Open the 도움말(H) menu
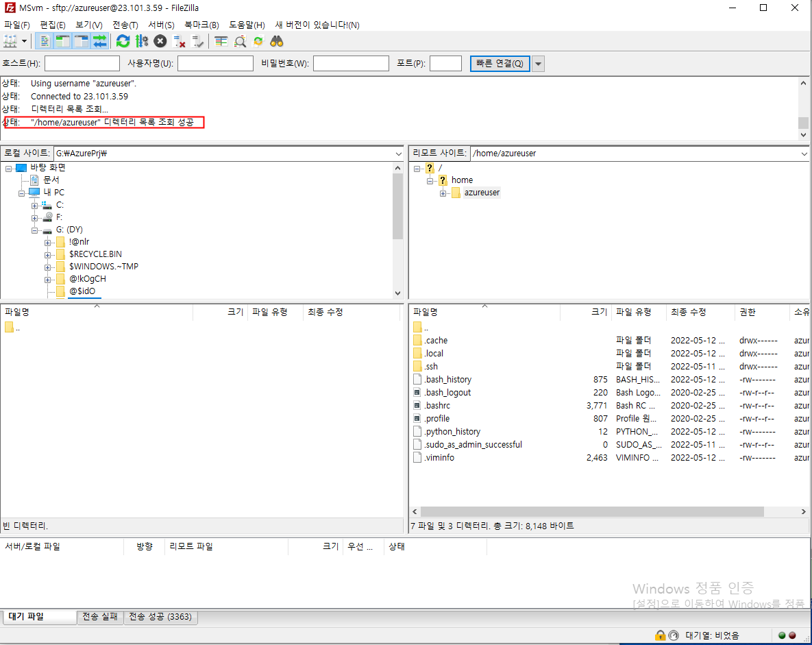 coord(247,25)
